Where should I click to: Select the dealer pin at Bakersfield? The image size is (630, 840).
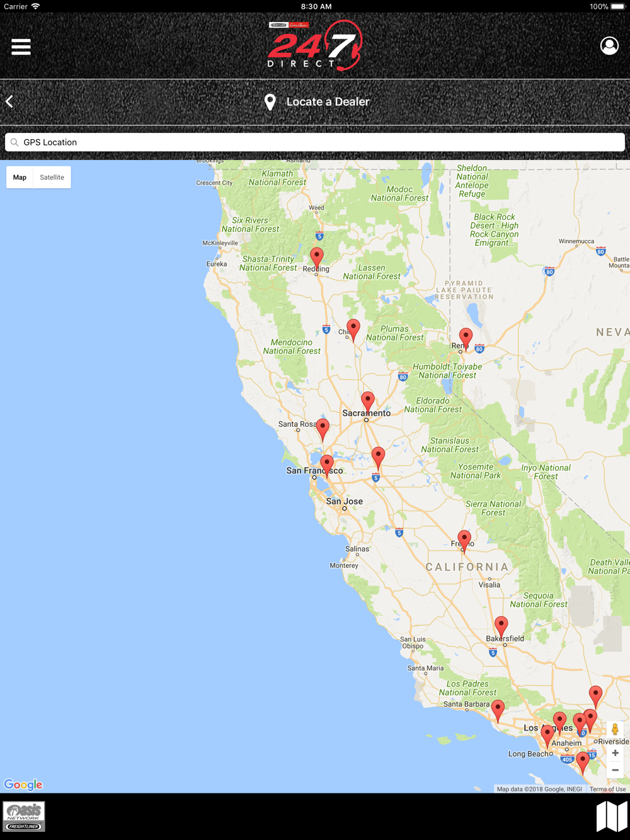coord(501,628)
